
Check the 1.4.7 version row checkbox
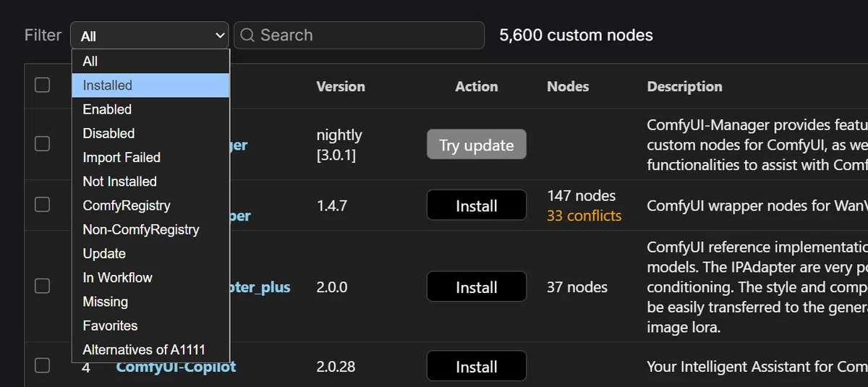click(x=43, y=205)
